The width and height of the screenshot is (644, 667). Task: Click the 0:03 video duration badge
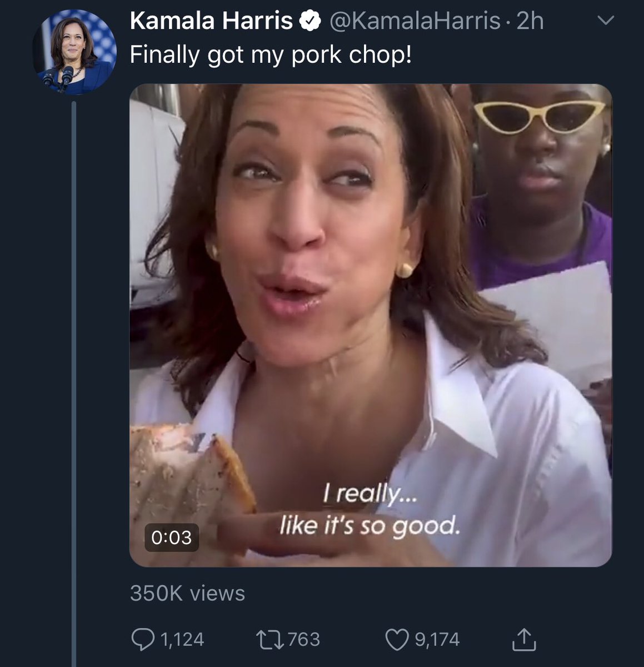171,537
